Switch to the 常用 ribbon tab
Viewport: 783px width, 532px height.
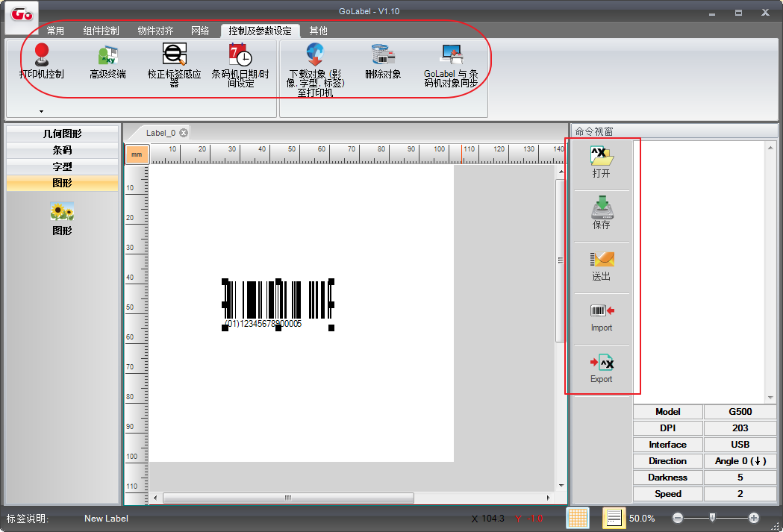[x=55, y=31]
